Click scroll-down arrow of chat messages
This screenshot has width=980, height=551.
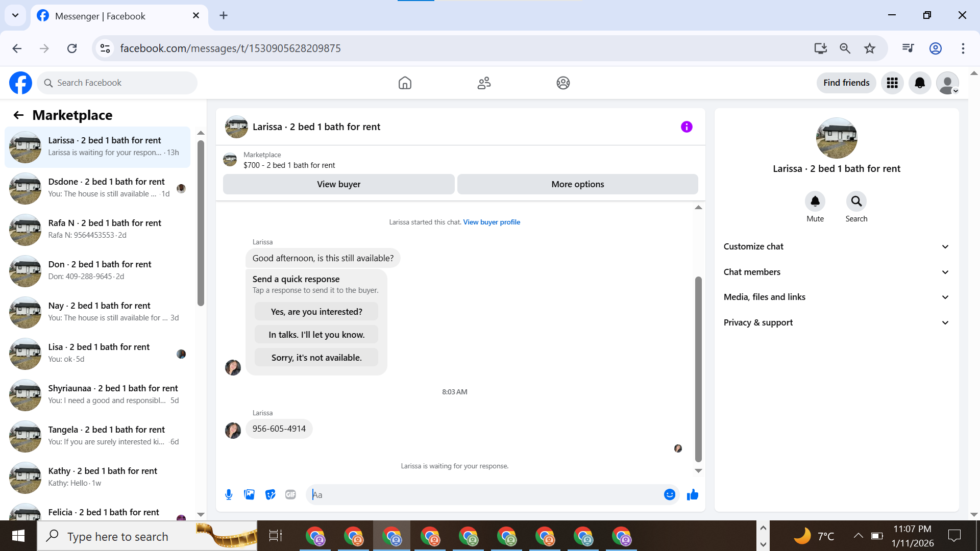(698, 470)
